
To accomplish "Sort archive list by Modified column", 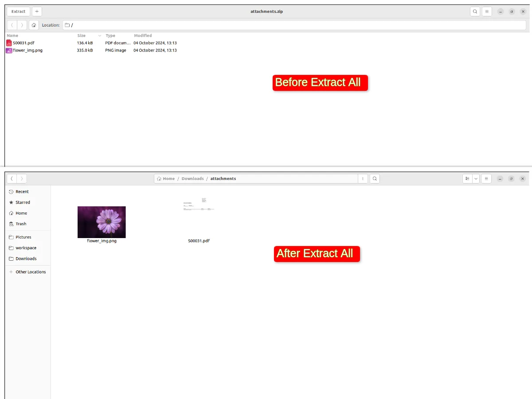I will (x=143, y=35).
